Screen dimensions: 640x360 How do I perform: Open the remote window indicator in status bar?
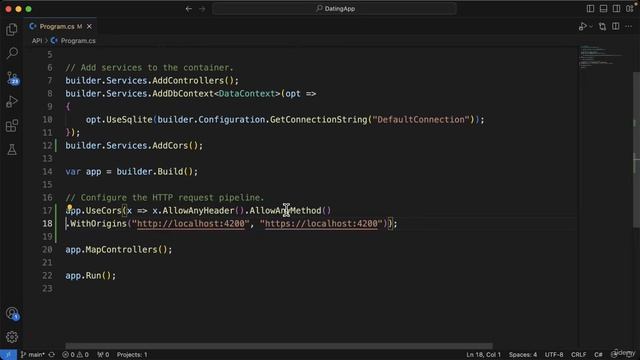(8, 355)
